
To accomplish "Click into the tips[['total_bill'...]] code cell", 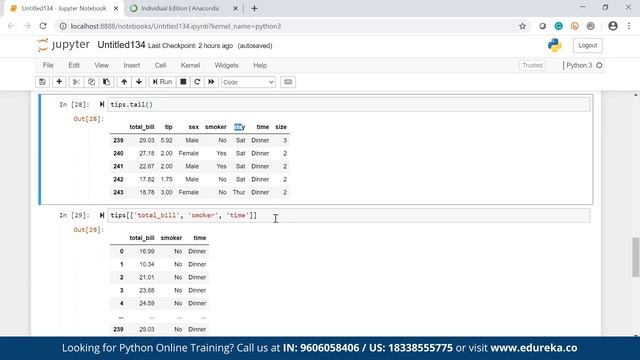I will click(x=348, y=216).
